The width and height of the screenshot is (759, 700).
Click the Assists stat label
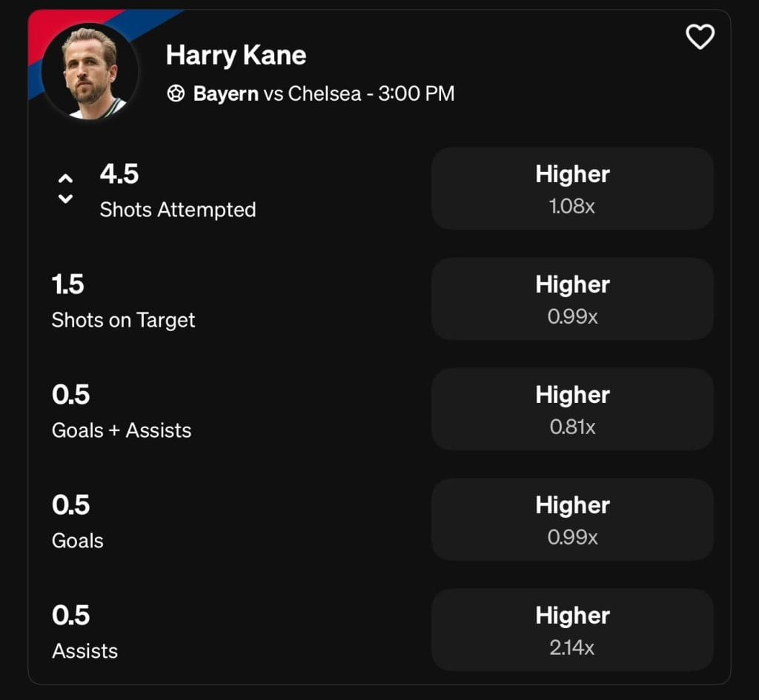tap(84, 651)
